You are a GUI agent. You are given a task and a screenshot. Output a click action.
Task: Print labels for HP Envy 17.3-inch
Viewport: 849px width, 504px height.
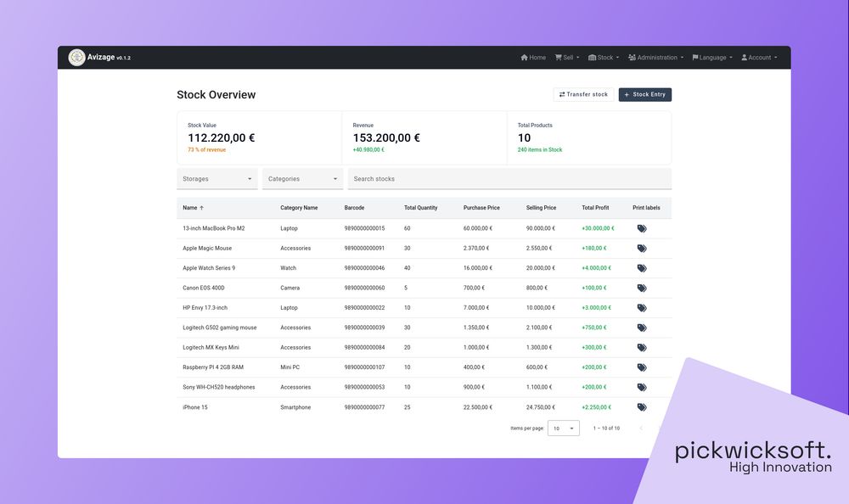click(x=642, y=308)
